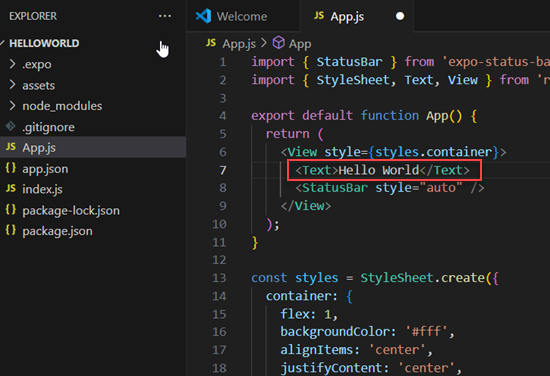
Task: Click the '#fff' color value
Action: 426,332
